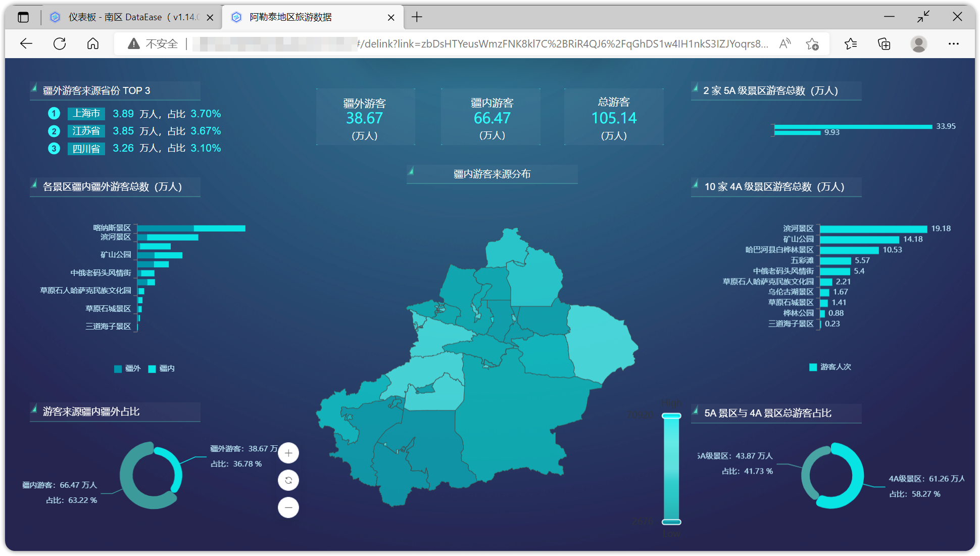Click the not secure warning icon
The width and height of the screenshot is (980, 556).
(134, 44)
